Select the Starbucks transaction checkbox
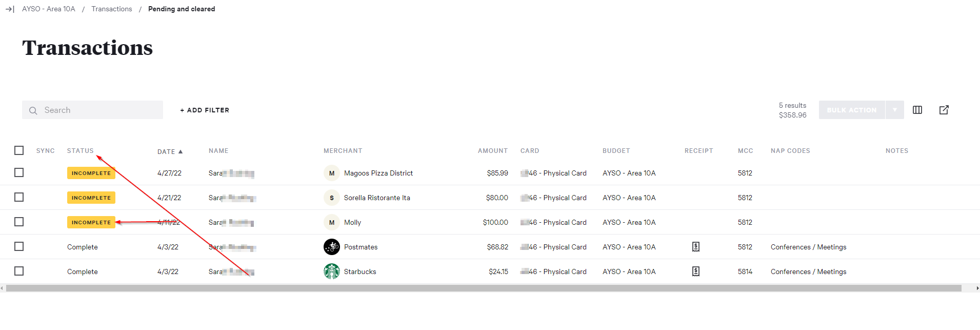The image size is (980, 330). (19, 271)
